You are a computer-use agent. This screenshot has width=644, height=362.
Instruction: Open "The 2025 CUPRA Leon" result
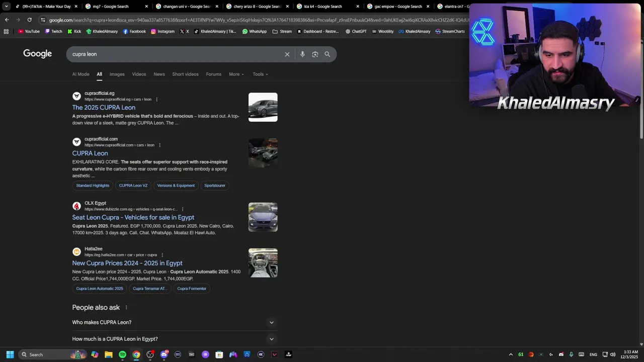tap(104, 108)
